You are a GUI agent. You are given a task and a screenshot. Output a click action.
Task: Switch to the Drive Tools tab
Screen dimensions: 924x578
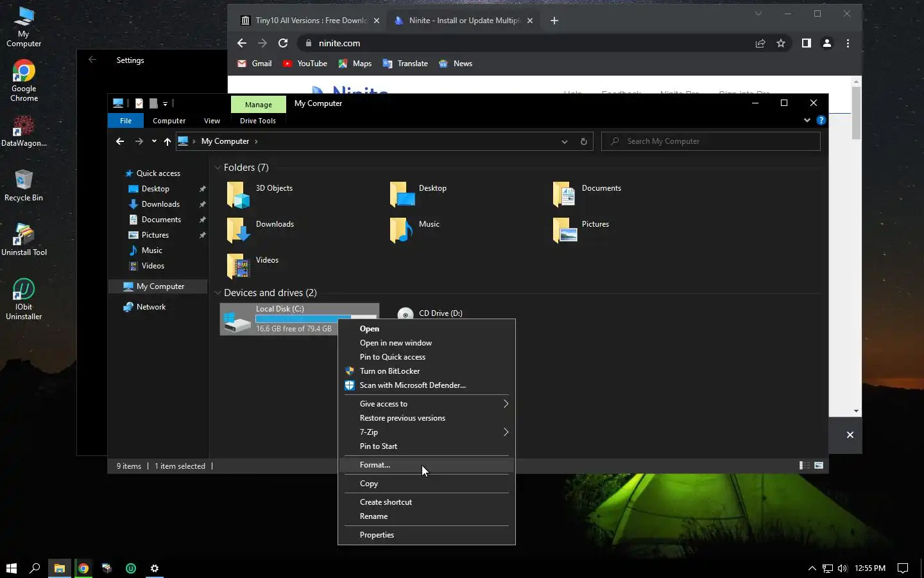click(258, 121)
